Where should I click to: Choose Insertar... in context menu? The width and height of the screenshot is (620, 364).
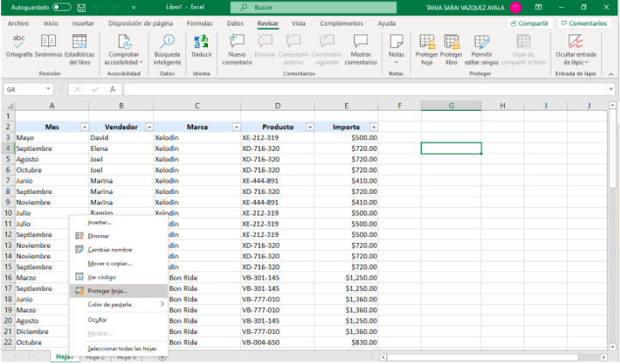(119, 222)
